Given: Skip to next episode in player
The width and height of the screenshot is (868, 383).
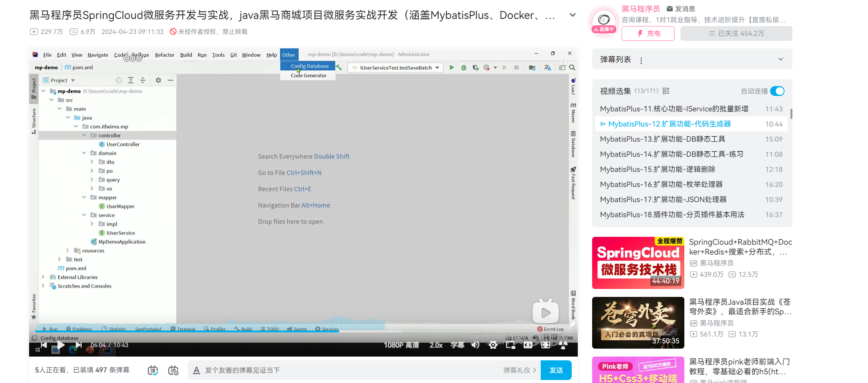Looking at the screenshot, I should (78, 345).
